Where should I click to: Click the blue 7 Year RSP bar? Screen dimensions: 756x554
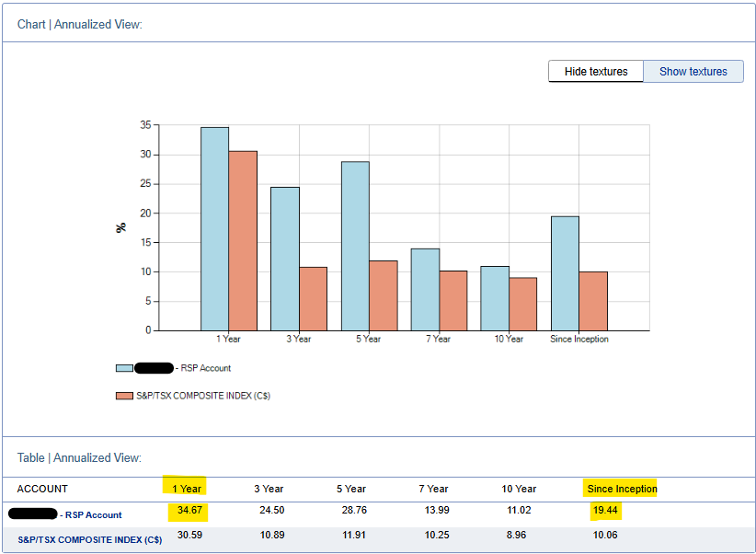click(425, 290)
